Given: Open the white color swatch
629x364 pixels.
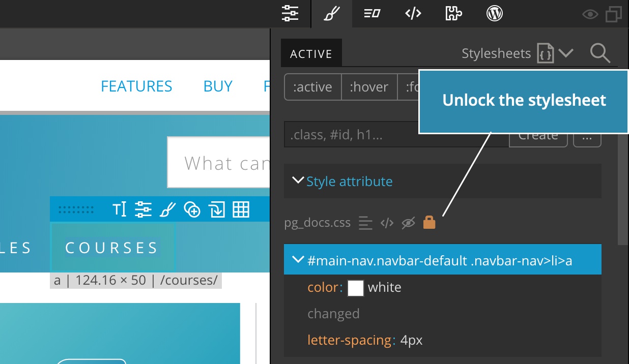Looking at the screenshot, I should click(356, 288).
